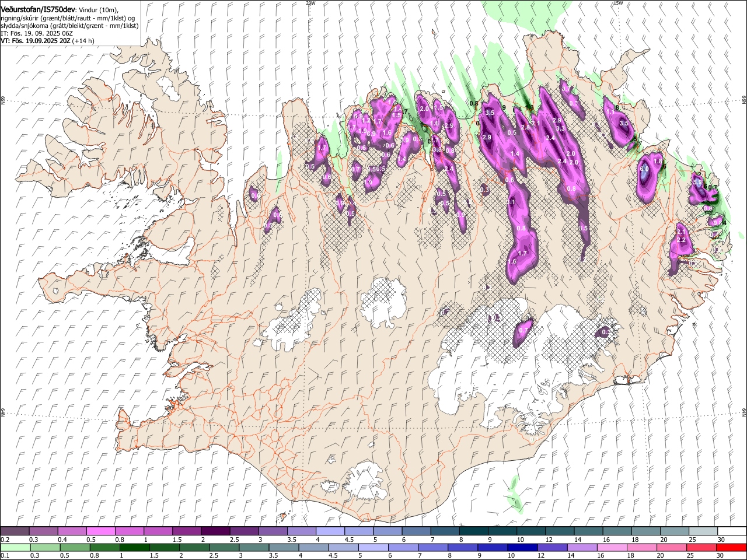This screenshot has width=747, height=560.
Task: Click the 0.4 label in upper legend row
Action: click(62, 540)
